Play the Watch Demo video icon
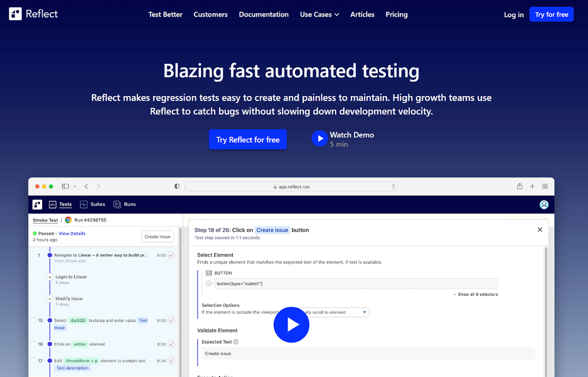The image size is (588, 377). pos(319,139)
